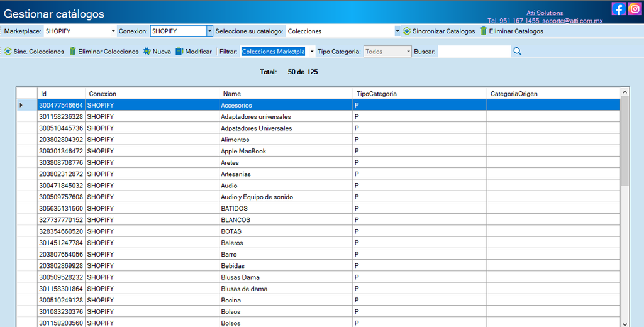Click the table scrollbar down arrow
The height and width of the screenshot is (327, 644).
625,324
